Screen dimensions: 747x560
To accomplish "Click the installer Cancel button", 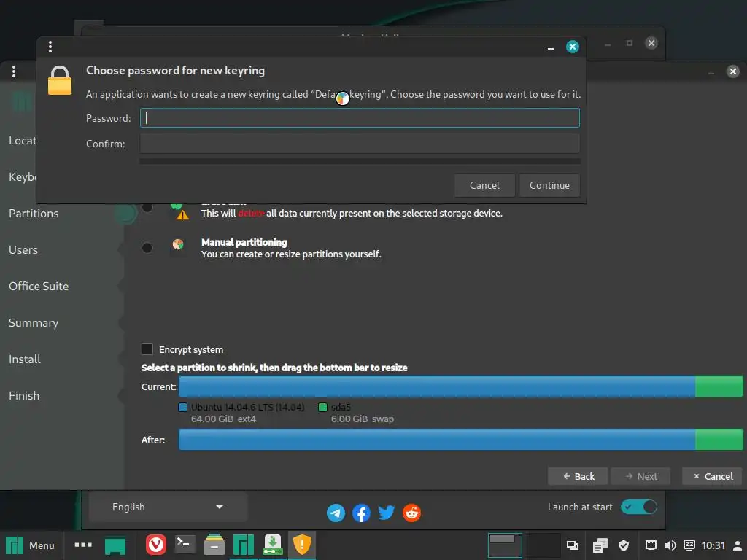I will click(712, 476).
